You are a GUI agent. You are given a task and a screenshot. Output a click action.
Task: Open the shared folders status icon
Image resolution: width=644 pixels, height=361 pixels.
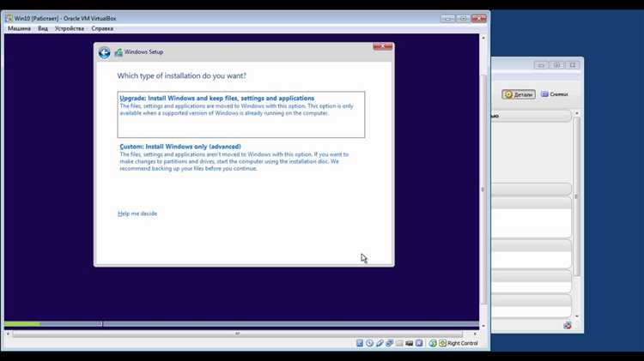click(399, 343)
